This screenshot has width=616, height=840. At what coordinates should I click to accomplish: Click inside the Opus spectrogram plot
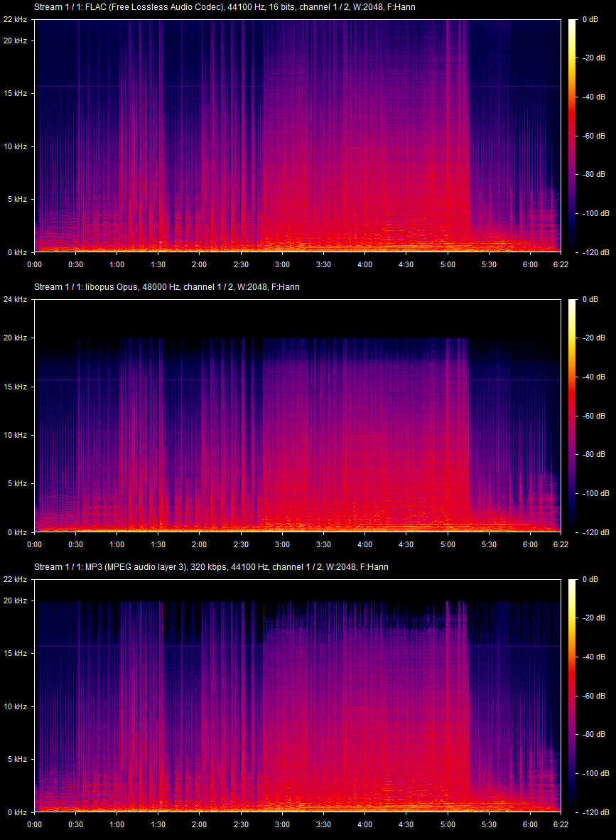click(297, 416)
